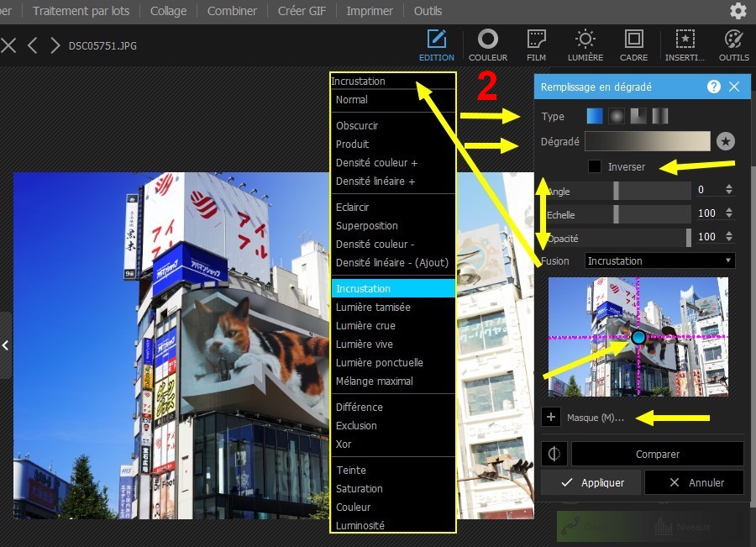
Task: Select third gradient type icon
Action: 638,116
